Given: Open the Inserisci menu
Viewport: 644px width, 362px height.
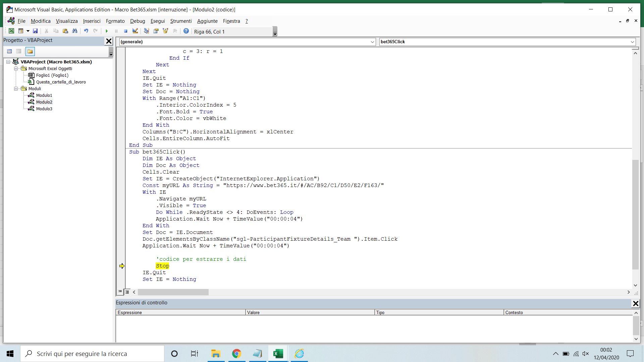Looking at the screenshot, I should (x=92, y=21).
